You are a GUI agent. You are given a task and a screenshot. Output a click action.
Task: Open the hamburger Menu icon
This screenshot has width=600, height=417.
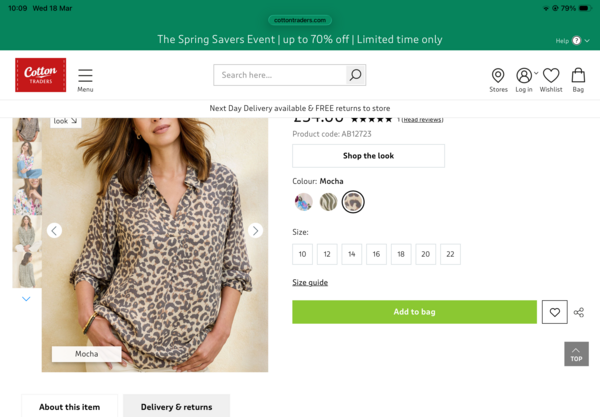coord(85,76)
